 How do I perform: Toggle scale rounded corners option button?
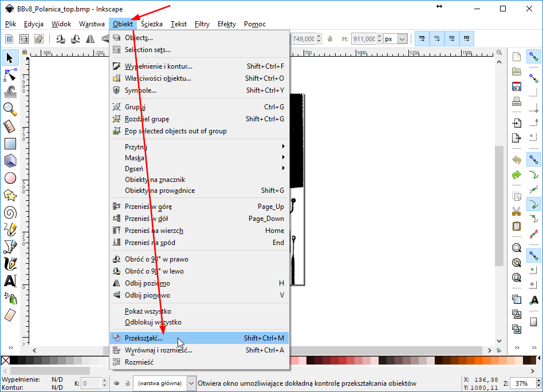tap(436, 39)
